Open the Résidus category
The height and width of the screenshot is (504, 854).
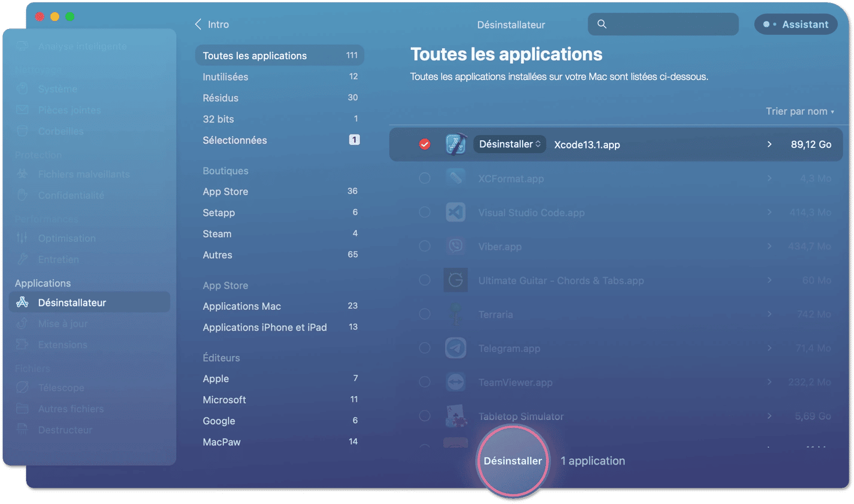[280, 98]
